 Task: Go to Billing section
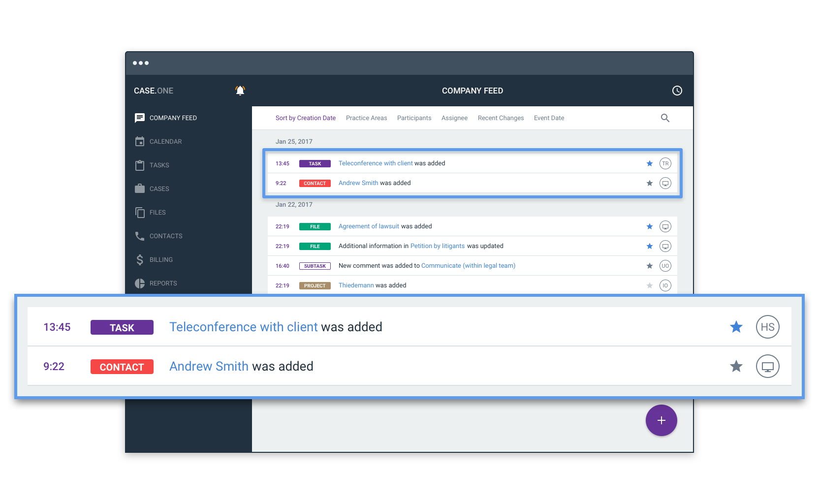(x=161, y=260)
